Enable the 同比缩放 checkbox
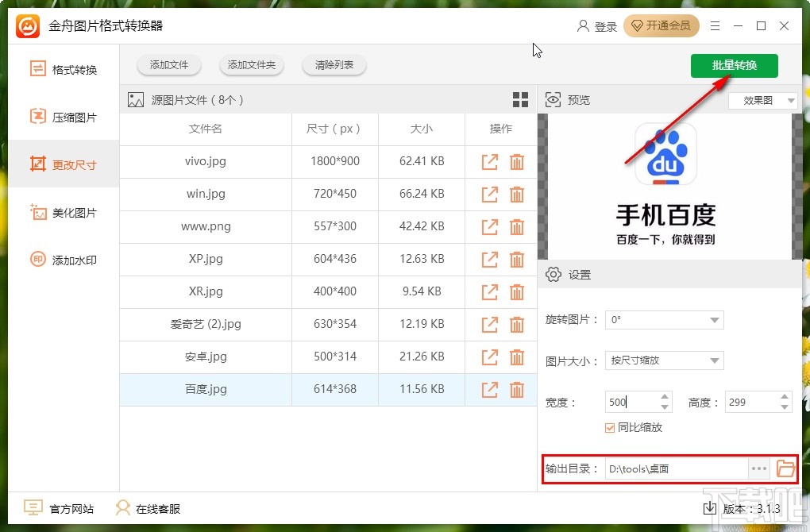Screen dimensions: 810x532 coord(609,427)
